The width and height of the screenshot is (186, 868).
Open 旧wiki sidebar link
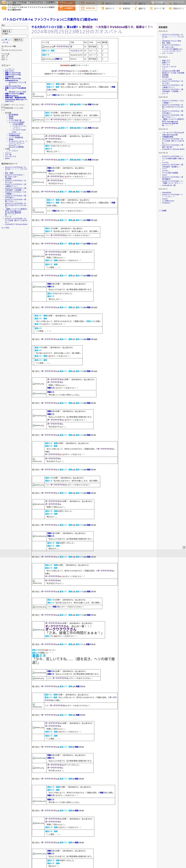7,158
